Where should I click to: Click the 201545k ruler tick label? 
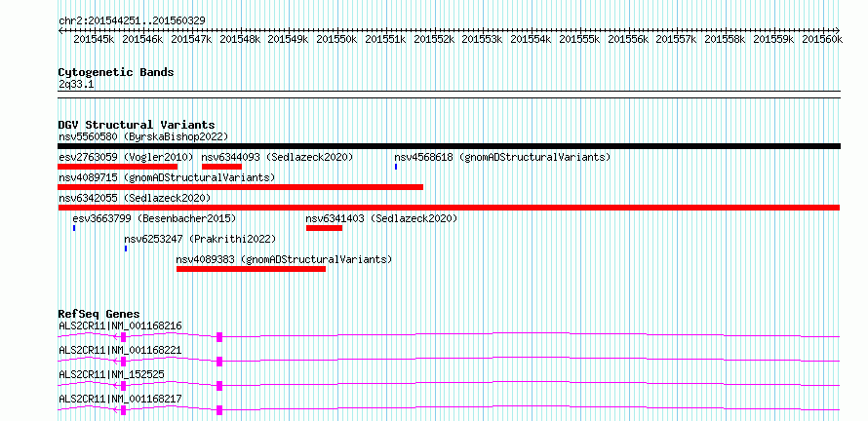pos(94,39)
